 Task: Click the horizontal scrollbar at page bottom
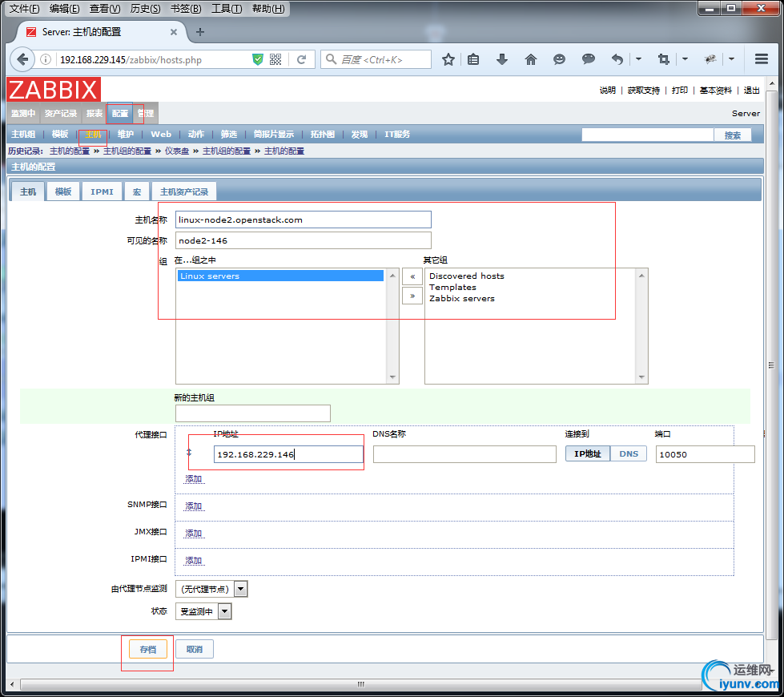click(x=360, y=685)
